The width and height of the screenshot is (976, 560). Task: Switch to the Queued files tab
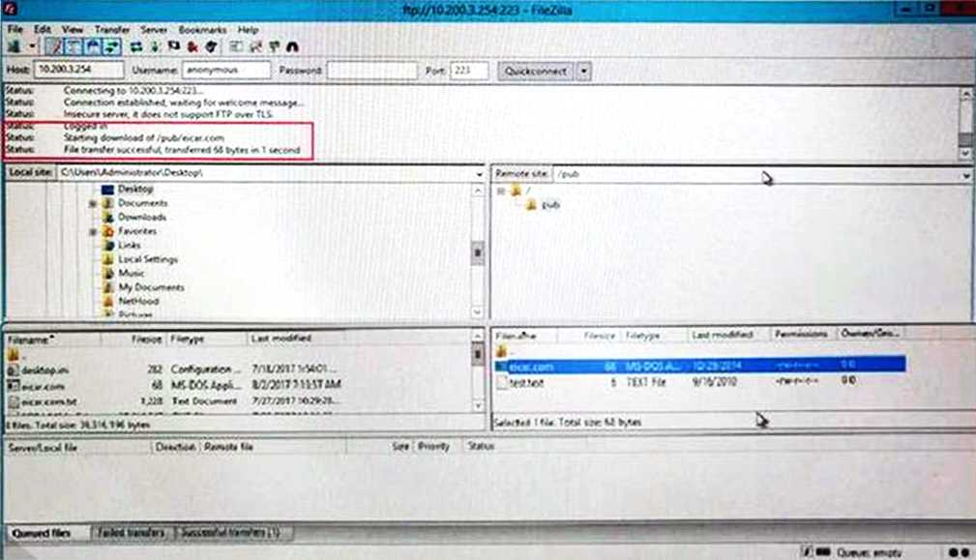(42, 533)
